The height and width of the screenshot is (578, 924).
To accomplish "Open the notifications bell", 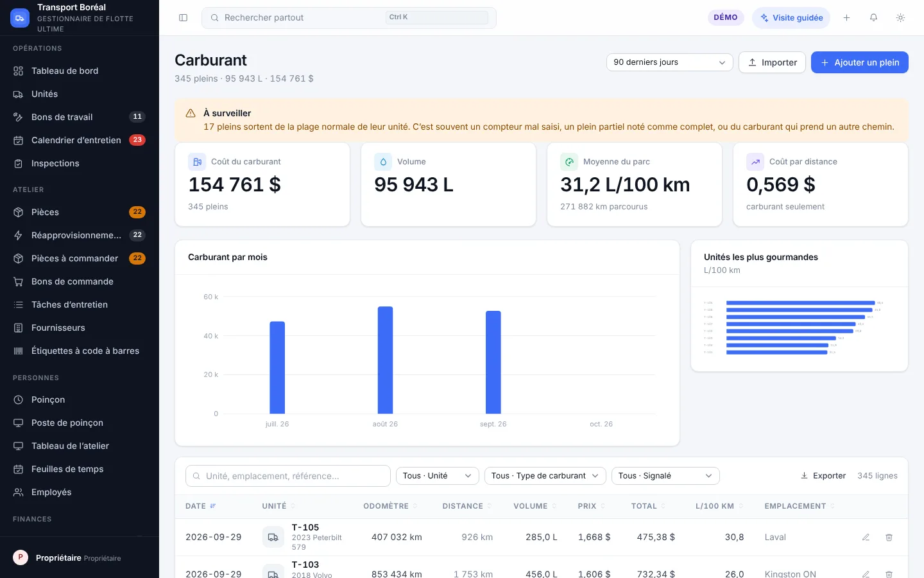I will tap(873, 18).
